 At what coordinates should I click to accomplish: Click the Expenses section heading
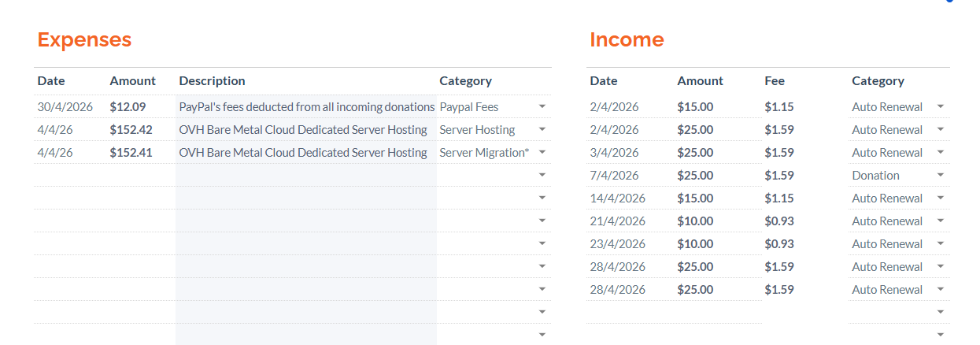coord(84,39)
